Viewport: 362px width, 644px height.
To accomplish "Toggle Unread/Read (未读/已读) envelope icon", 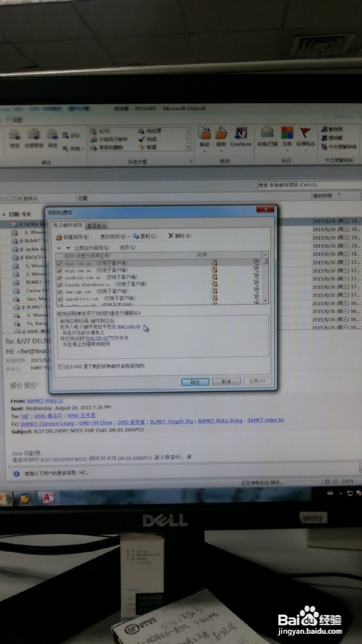I will (x=267, y=132).
